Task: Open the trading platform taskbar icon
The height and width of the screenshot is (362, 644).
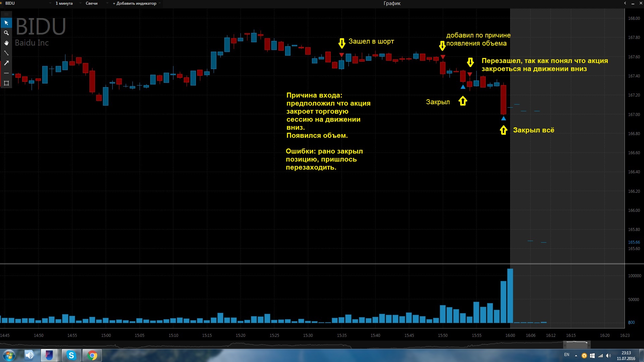Action: 49,355
